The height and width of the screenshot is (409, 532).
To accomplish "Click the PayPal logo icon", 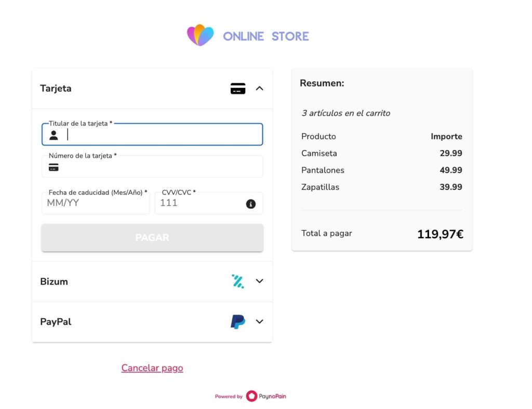I will (x=238, y=322).
